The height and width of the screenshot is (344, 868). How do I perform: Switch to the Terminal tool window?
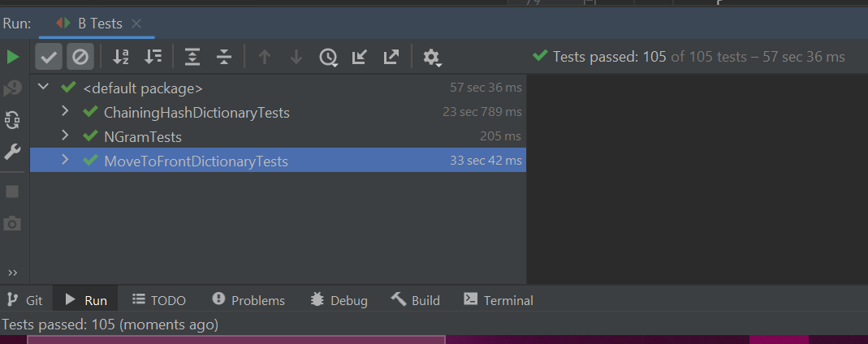pos(499,300)
